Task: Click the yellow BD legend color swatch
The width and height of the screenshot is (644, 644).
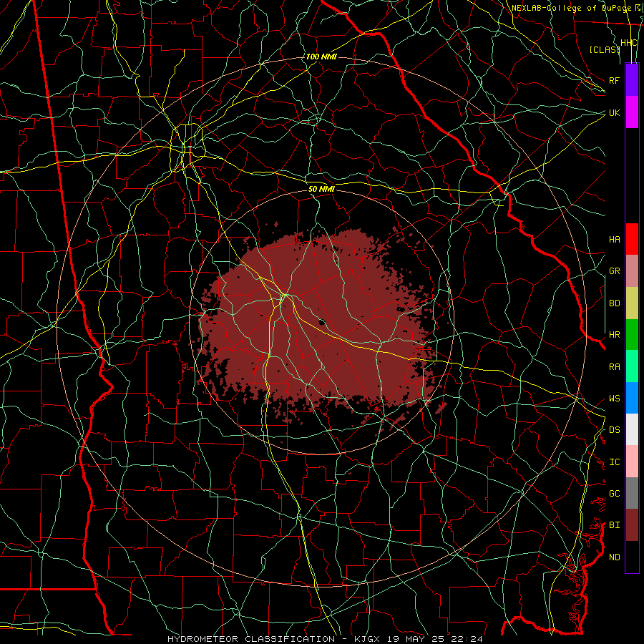Action: (632, 303)
